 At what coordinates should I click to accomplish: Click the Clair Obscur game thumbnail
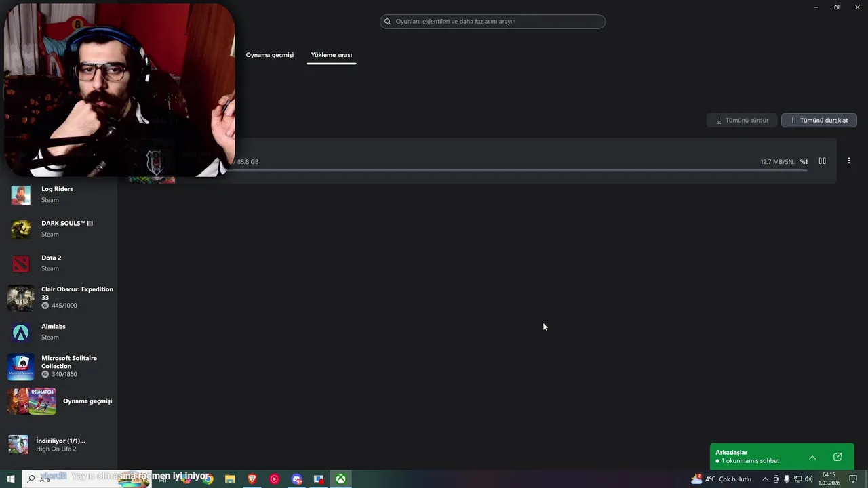20,298
